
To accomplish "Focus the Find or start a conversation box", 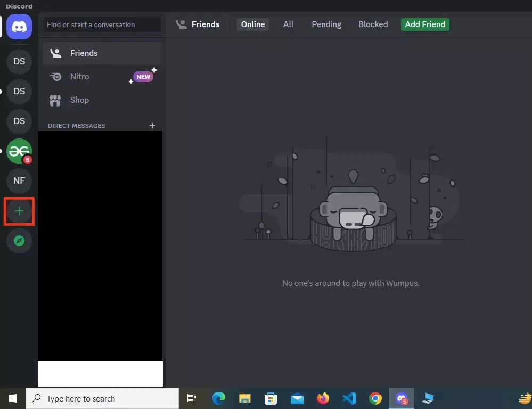I will point(102,25).
